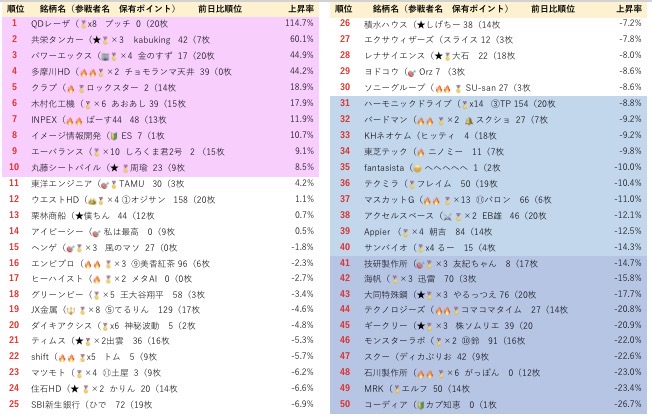Click the 114.7% increase rate value
652x417 pixels.
[301, 22]
